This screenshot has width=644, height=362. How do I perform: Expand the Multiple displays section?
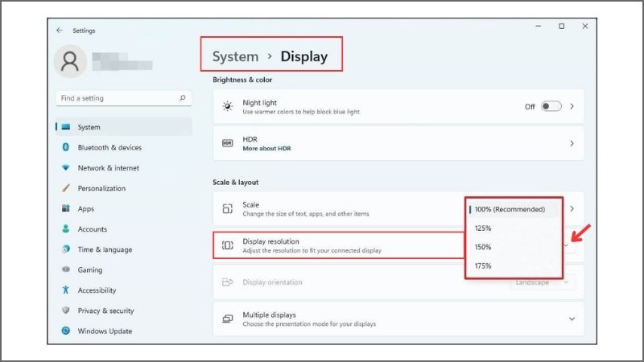(x=572, y=319)
